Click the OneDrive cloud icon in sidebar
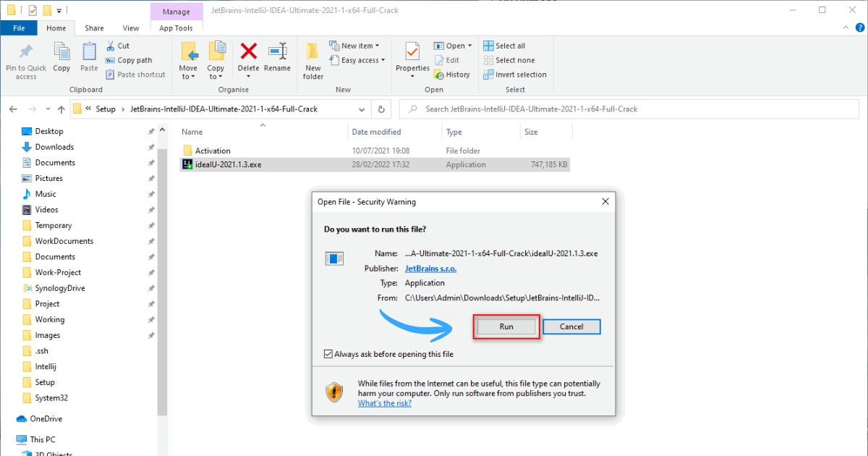Screen dimensions: 868x456 pos(22,419)
